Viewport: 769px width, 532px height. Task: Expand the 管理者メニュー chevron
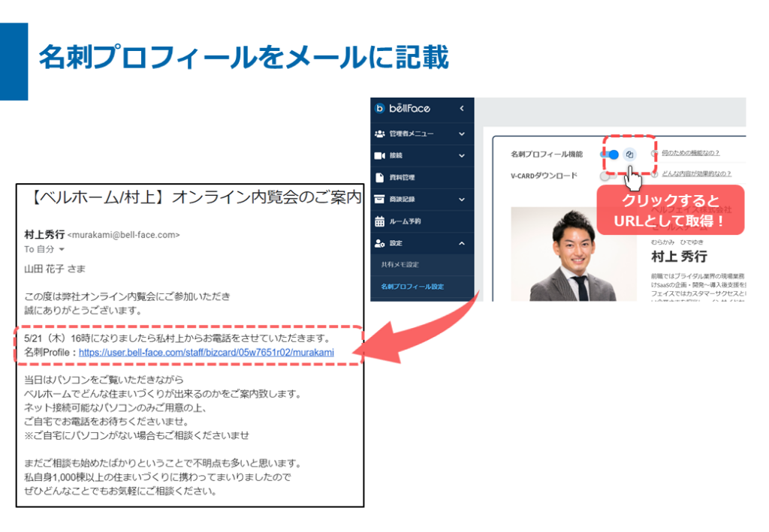point(462,134)
